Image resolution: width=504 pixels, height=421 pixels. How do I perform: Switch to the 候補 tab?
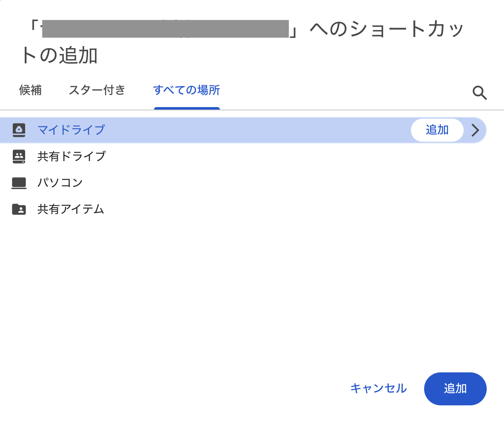point(30,90)
